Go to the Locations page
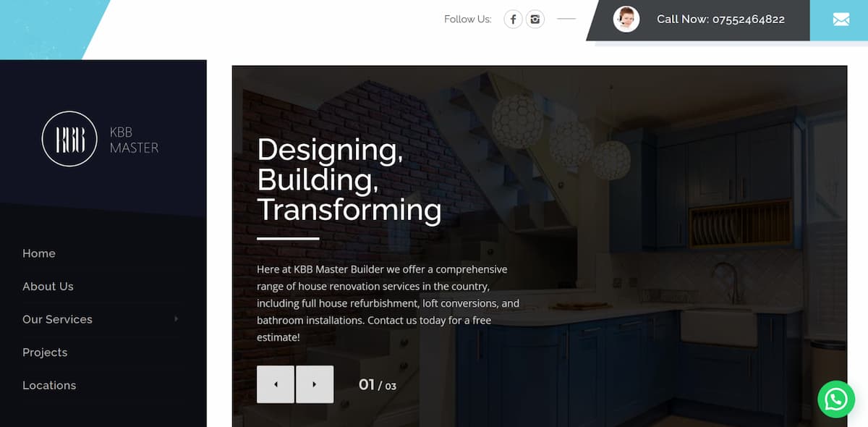Image resolution: width=868 pixels, height=427 pixels. click(49, 386)
